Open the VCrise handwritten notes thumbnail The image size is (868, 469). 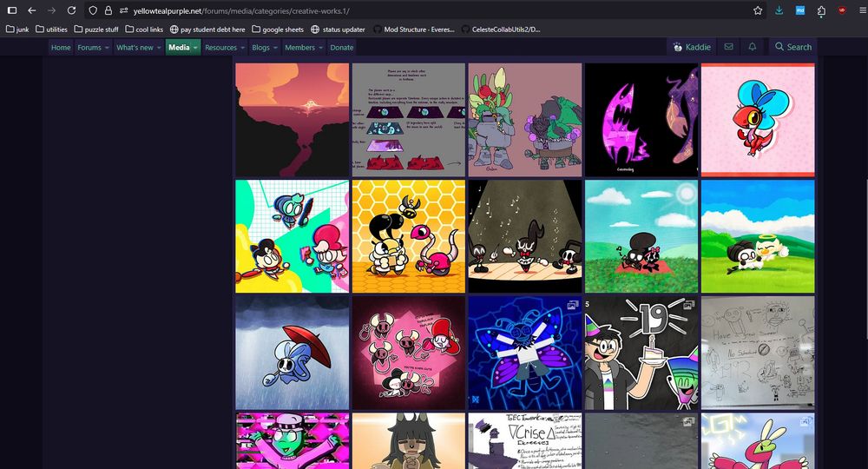[525, 440]
